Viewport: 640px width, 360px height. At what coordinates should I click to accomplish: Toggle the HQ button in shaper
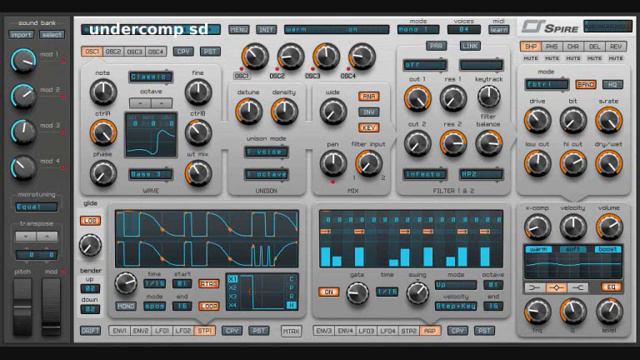tap(612, 84)
